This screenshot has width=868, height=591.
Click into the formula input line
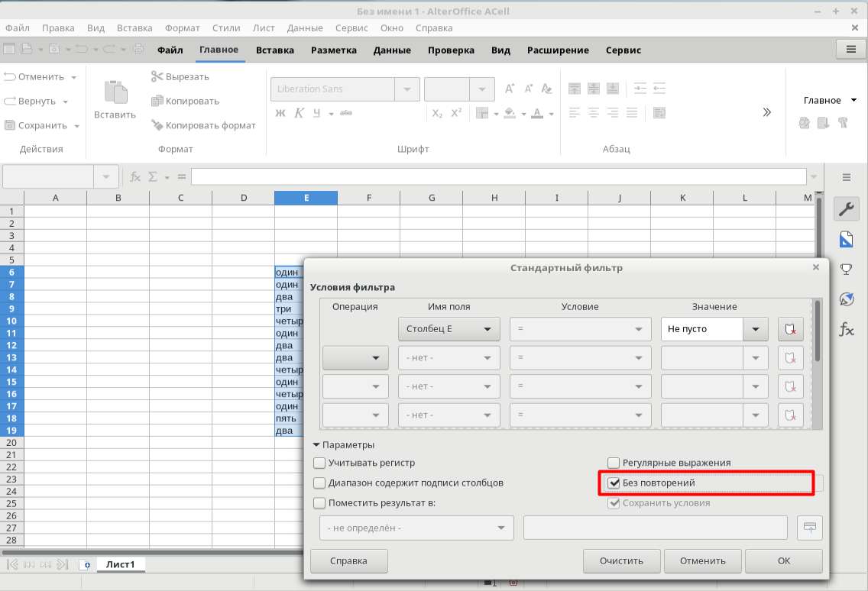click(x=498, y=176)
